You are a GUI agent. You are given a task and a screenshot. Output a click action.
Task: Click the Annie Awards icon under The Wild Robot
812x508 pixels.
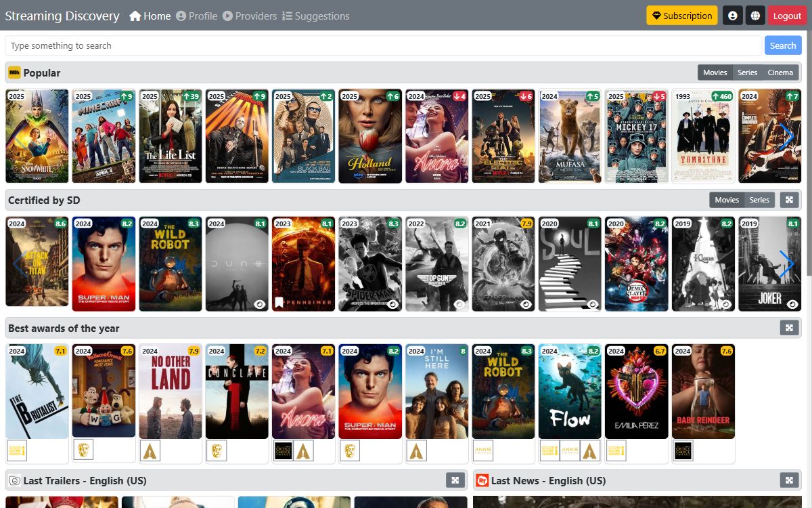click(x=482, y=450)
